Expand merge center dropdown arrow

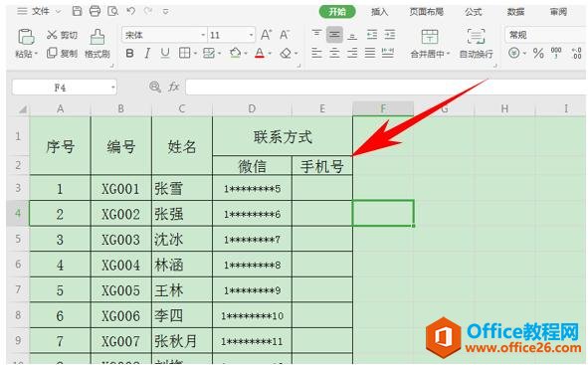(x=448, y=54)
